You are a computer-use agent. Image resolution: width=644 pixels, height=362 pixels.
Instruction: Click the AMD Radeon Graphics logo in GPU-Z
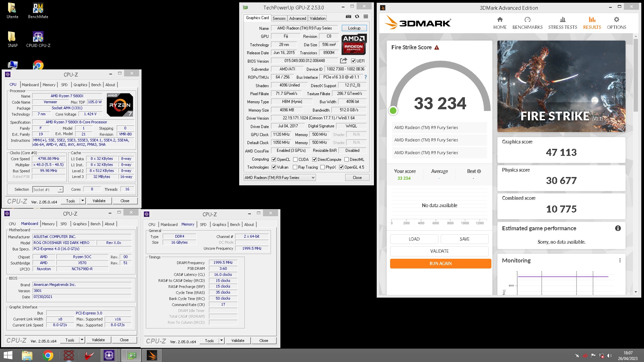354,44
